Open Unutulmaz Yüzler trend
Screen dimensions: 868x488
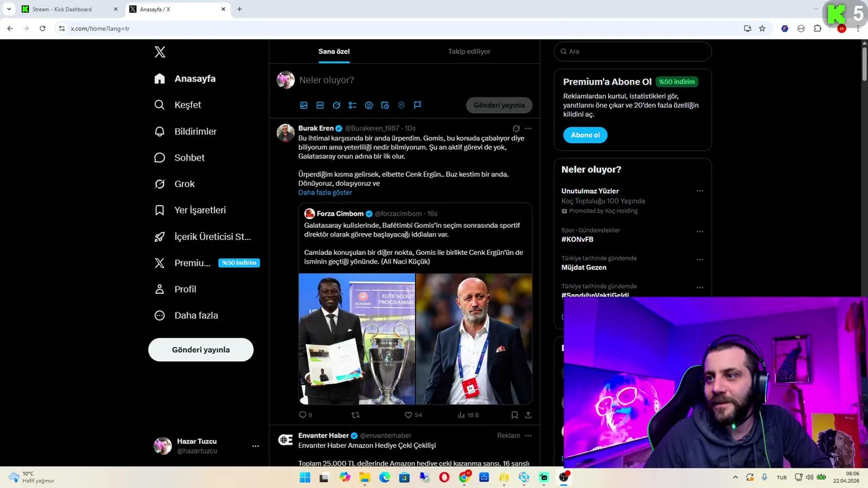(x=590, y=191)
